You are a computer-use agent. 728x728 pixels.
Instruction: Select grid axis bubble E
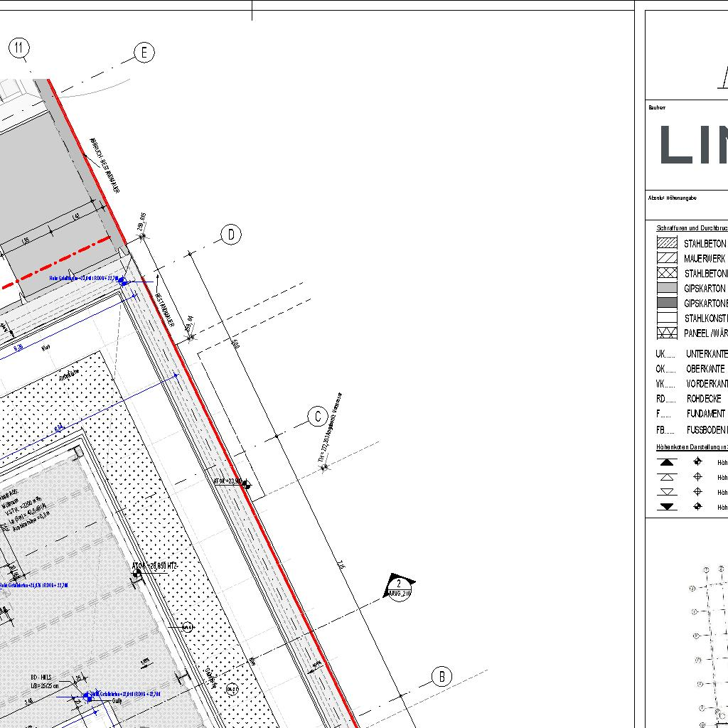click(x=144, y=53)
